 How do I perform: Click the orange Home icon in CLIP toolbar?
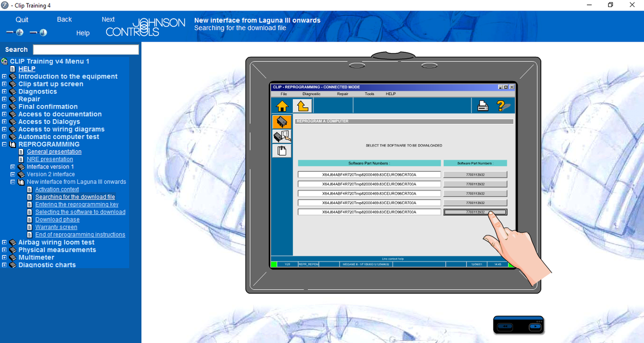point(282,106)
